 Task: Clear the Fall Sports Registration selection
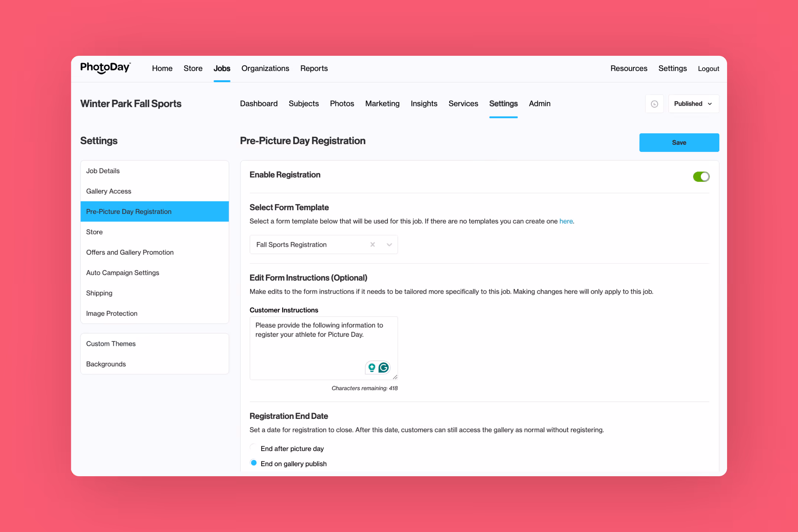pos(372,245)
